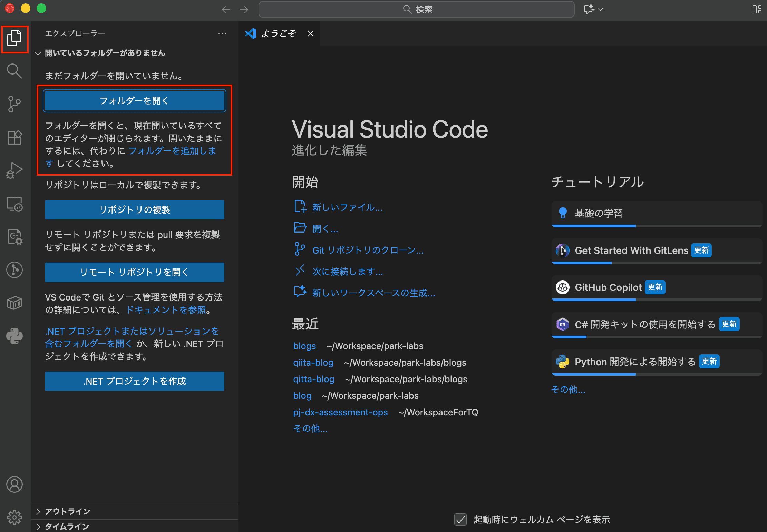Open the Extensions view

pyautogui.click(x=14, y=137)
